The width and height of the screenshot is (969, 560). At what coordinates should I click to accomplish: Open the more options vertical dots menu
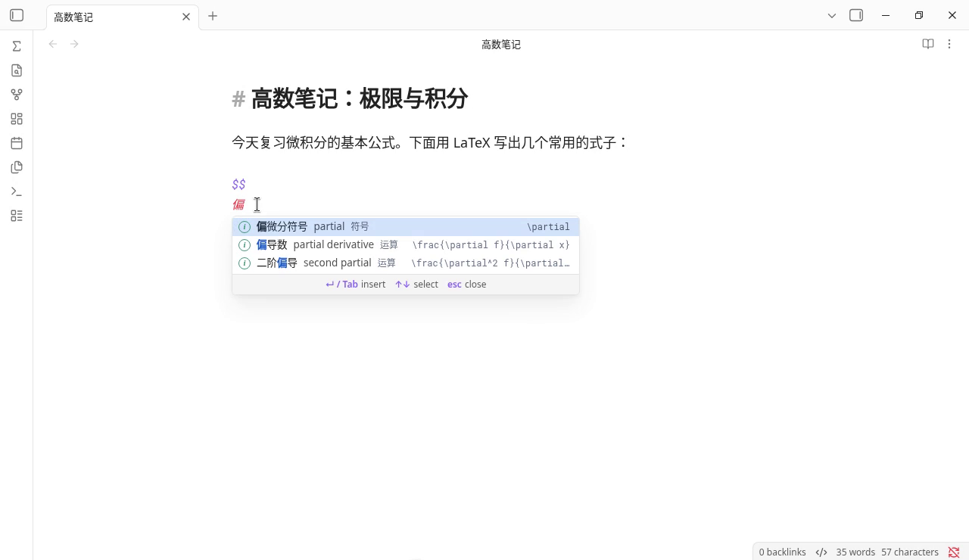949,44
